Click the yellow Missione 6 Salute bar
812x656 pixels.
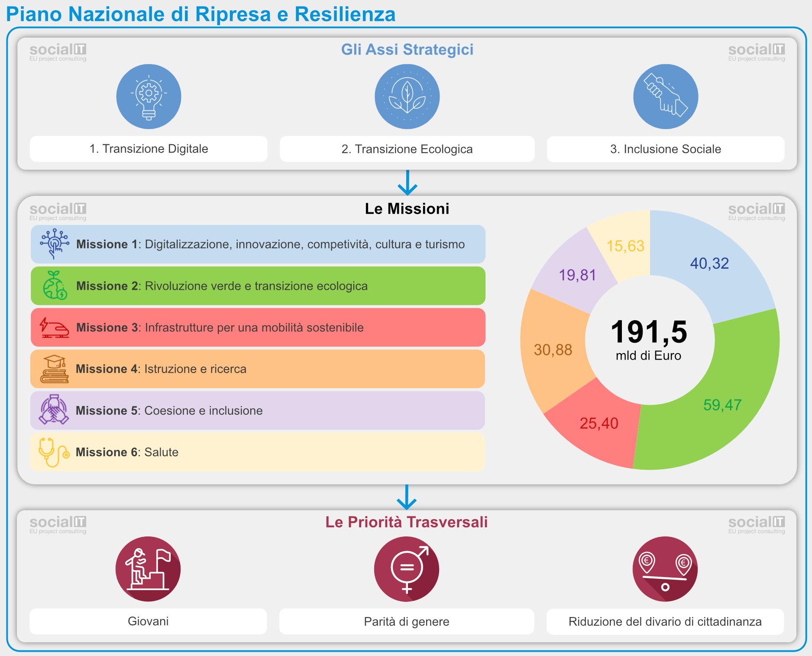click(x=258, y=452)
